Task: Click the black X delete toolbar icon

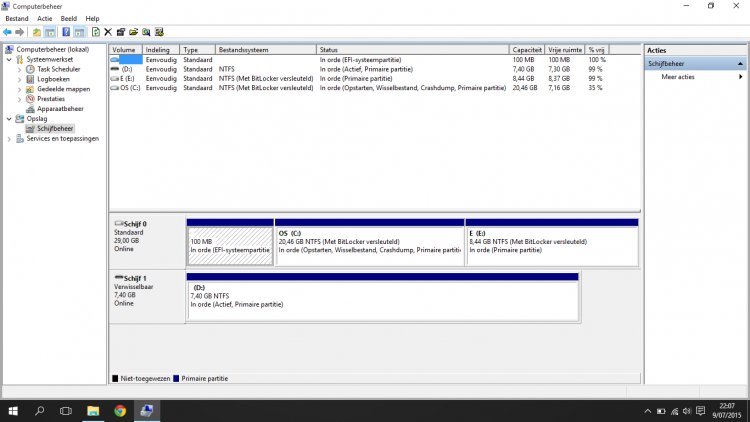Action: coord(108,32)
